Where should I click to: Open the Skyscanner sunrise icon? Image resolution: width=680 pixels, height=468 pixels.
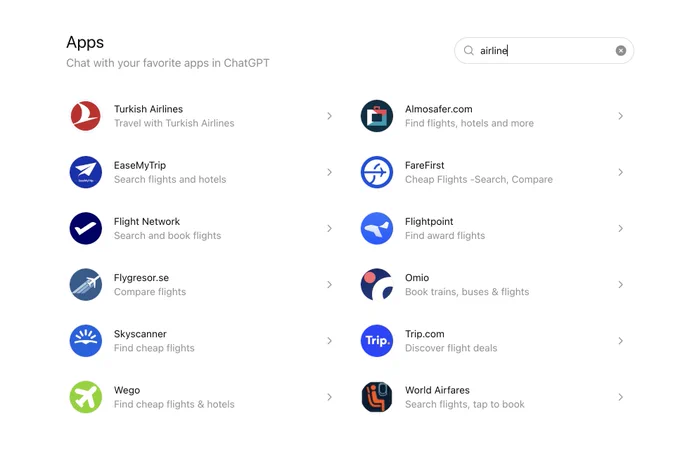(86, 340)
